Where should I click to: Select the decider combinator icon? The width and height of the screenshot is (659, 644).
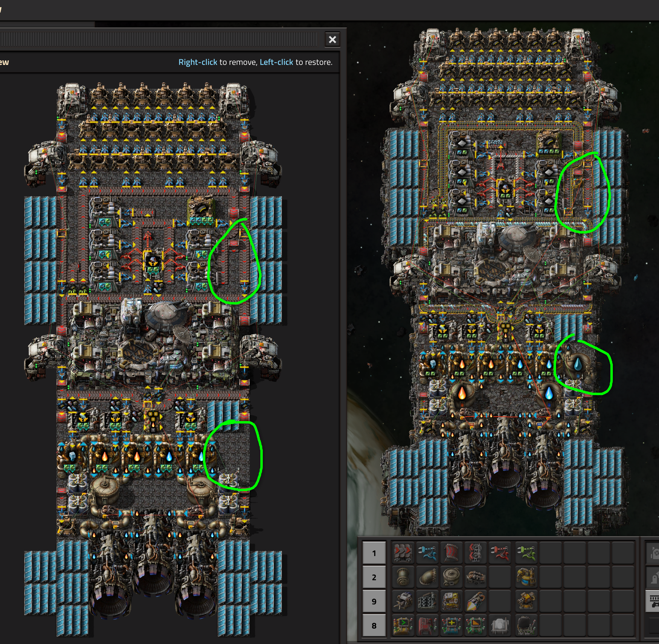[403, 625]
